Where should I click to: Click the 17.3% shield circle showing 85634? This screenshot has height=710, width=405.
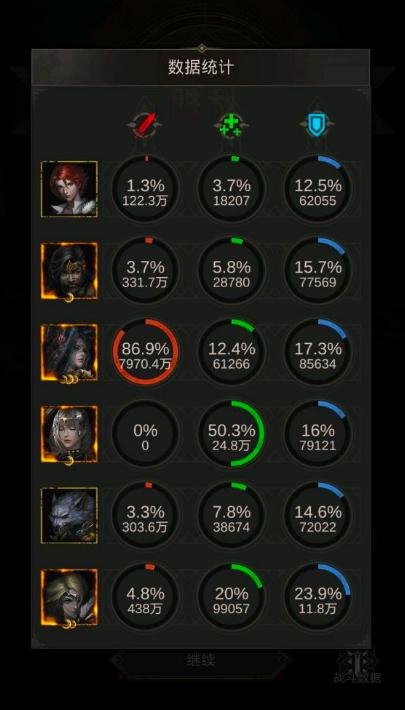[x=318, y=352]
